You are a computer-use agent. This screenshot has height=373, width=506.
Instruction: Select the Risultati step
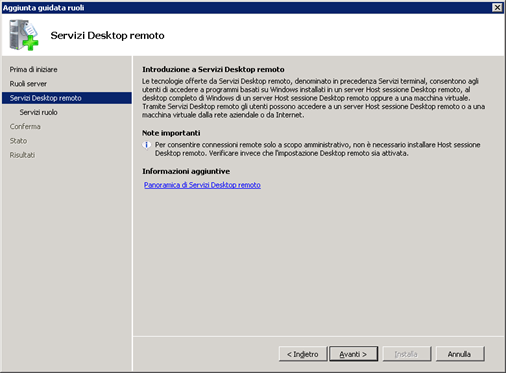pyautogui.click(x=22, y=155)
